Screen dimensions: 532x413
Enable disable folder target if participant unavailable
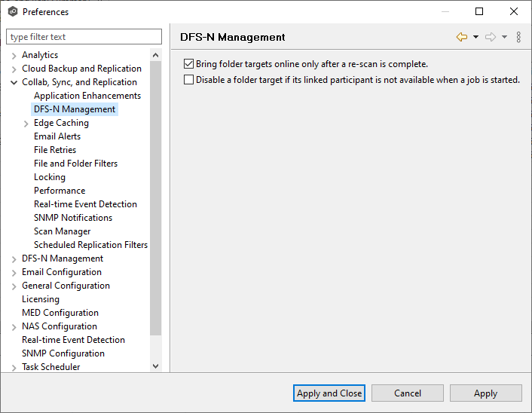pos(189,79)
